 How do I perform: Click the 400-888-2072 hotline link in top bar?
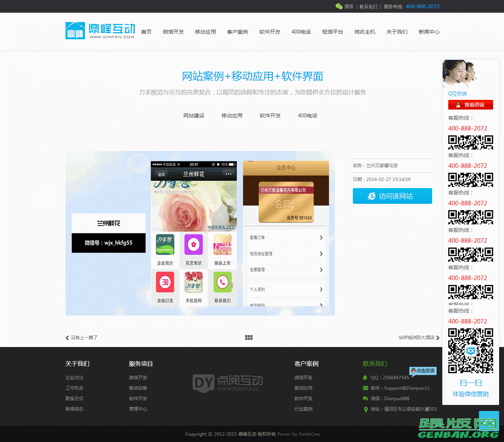click(x=422, y=6)
